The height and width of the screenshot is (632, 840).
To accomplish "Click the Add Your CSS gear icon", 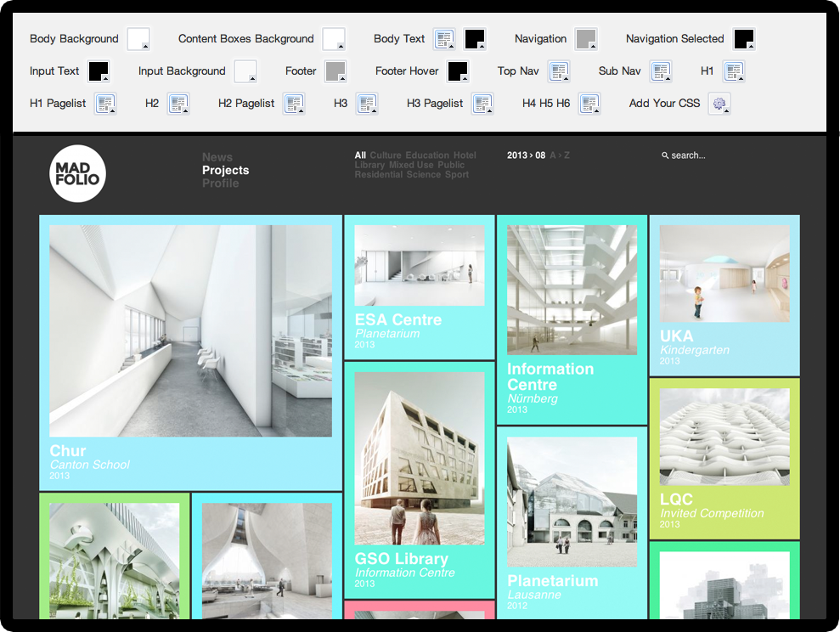I will pos(719,104).
